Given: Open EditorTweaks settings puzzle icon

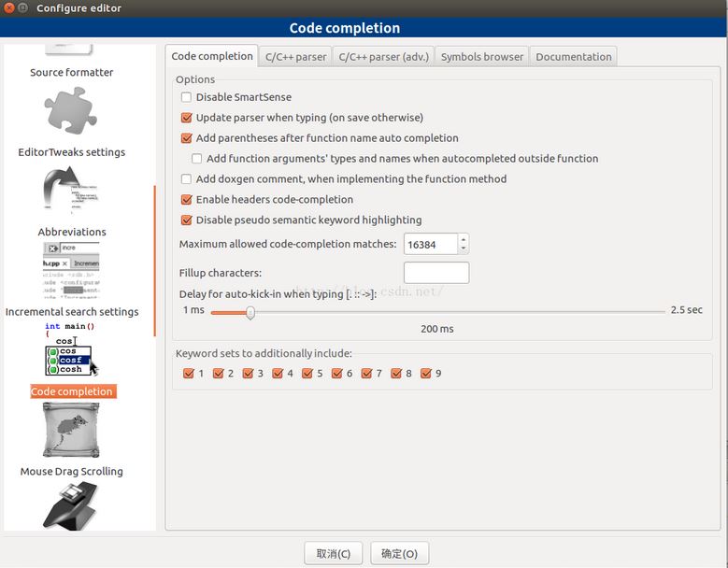Looking at the screenshot, I should point(71,112).
